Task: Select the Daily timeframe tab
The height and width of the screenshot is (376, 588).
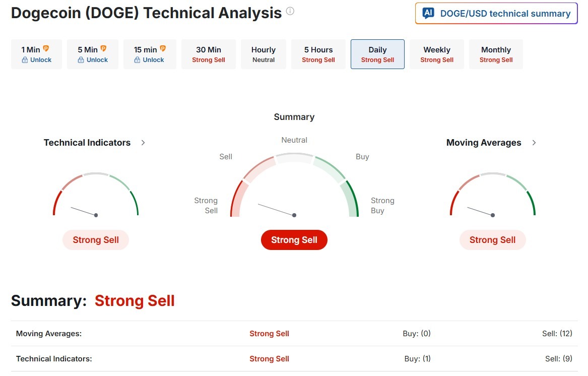Action: click(x=377, y=54)
